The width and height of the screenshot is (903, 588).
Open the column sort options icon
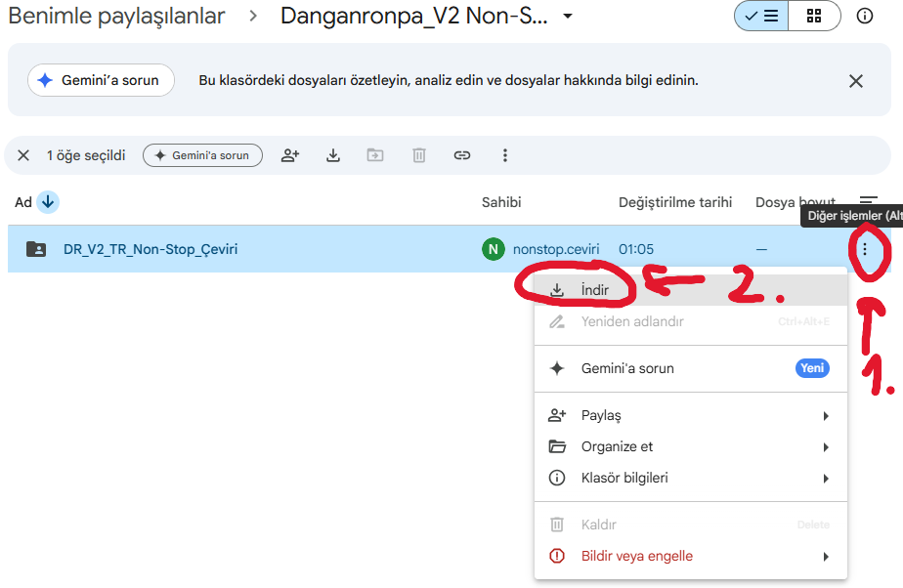point(869,201)
